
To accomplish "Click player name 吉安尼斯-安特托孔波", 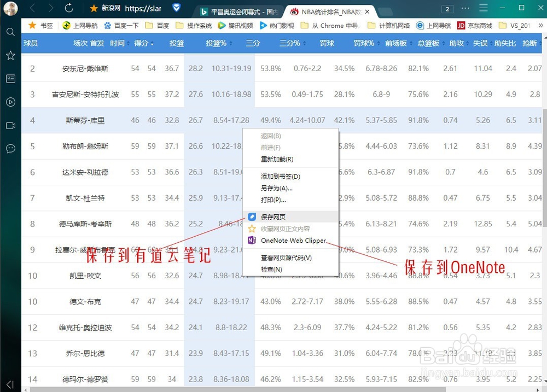I will click(x=85, y=95).
